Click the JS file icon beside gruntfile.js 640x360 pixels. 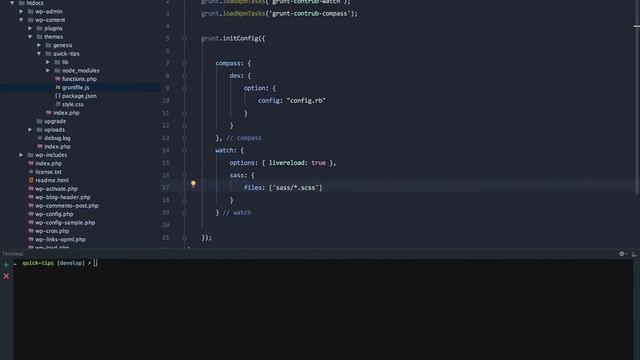(x=58, y=87)
